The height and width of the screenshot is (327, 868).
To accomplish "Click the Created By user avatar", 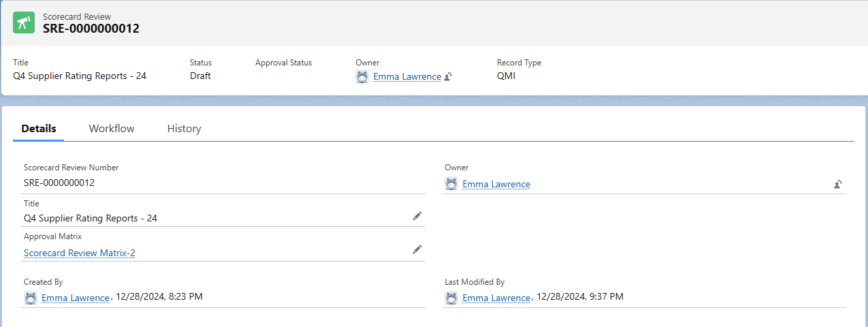I will tap(31, 298).
